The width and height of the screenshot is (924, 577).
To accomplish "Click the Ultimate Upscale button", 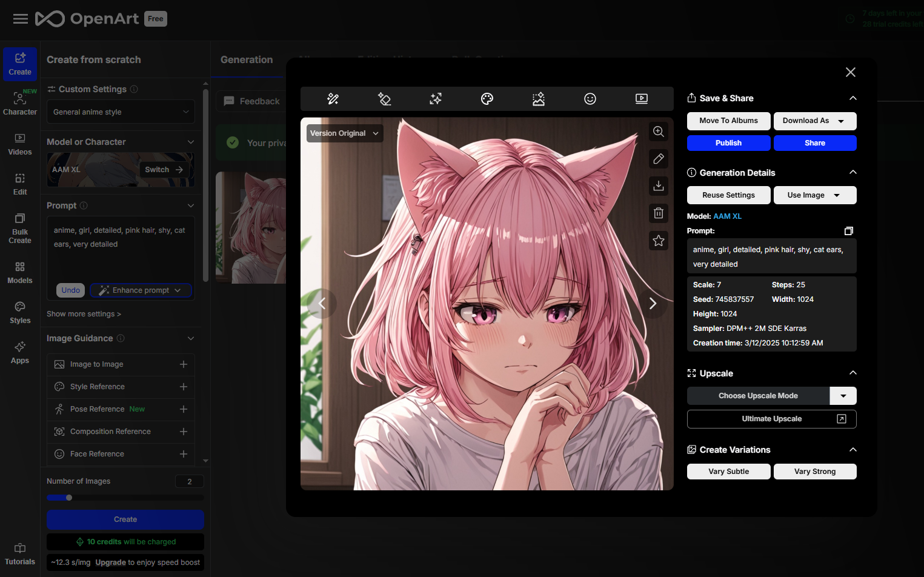I will pyautogui.click(x=771, y=419).
